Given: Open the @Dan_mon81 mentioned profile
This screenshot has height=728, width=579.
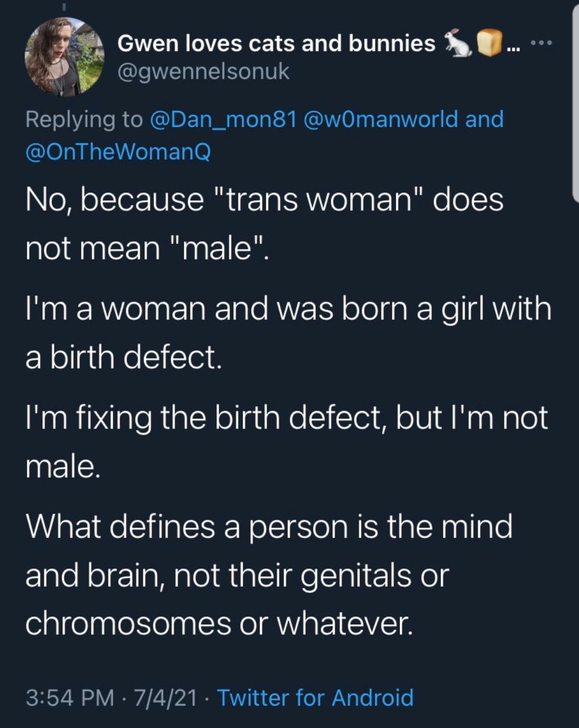Looking at the screenshot, I should (x=223, y=119).
